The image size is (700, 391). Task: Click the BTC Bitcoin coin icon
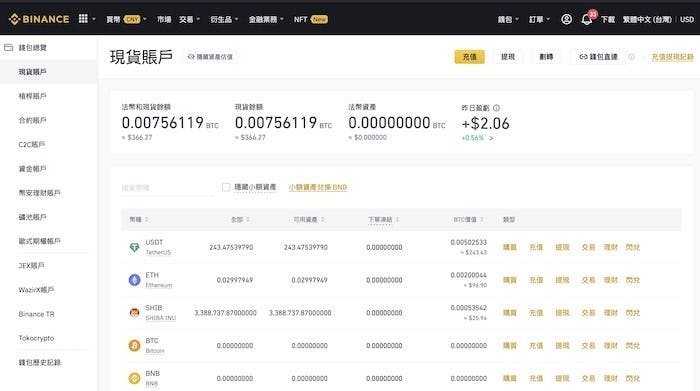(x=134, y=345)
